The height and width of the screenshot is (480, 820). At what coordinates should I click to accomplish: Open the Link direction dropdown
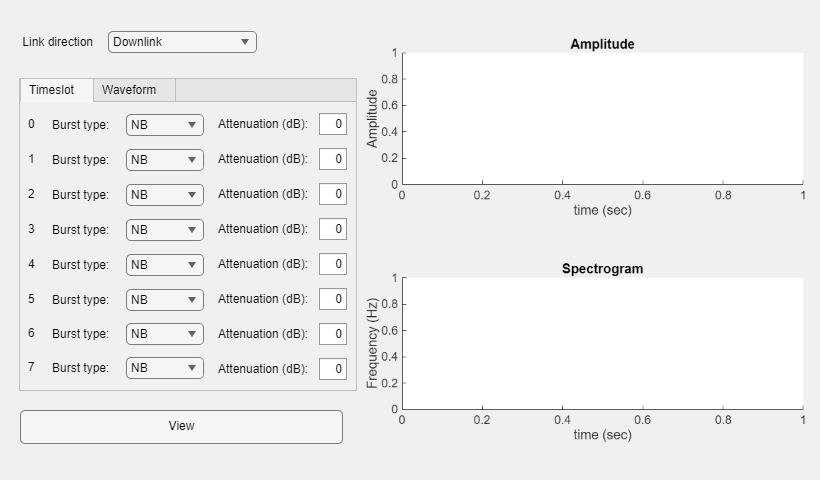point(182,42)
